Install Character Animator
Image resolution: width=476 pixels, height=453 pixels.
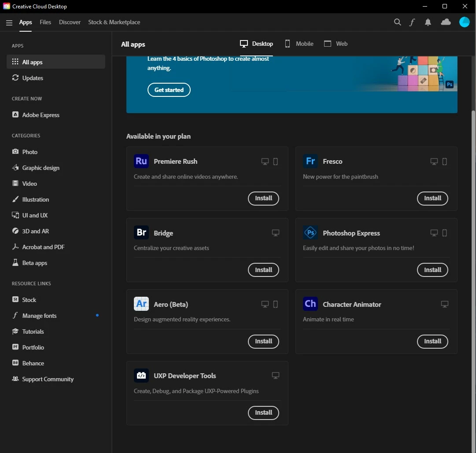[x=432, y=341]
